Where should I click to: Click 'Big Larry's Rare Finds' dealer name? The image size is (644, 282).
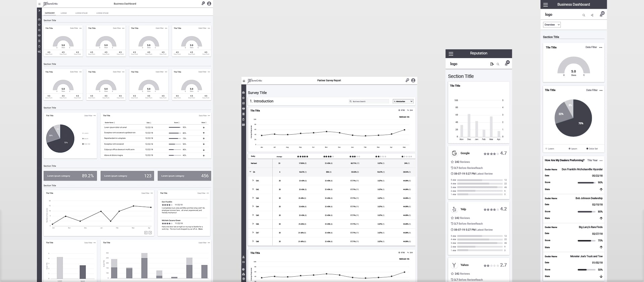pos(591,227)
